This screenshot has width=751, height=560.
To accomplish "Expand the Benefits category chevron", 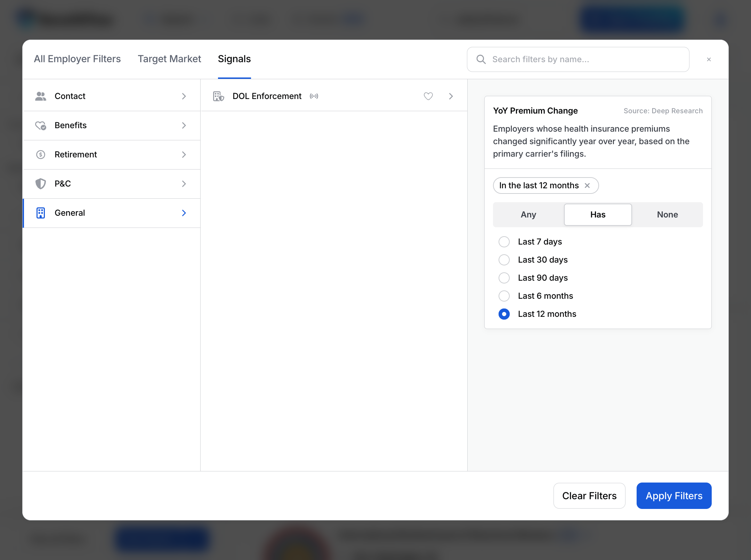I will pyautogui.click(x=184, y=125).
